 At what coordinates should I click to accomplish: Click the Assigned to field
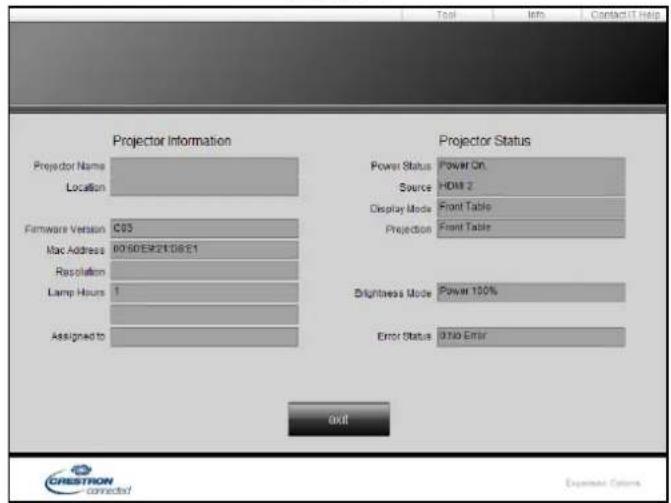point(205,336)
